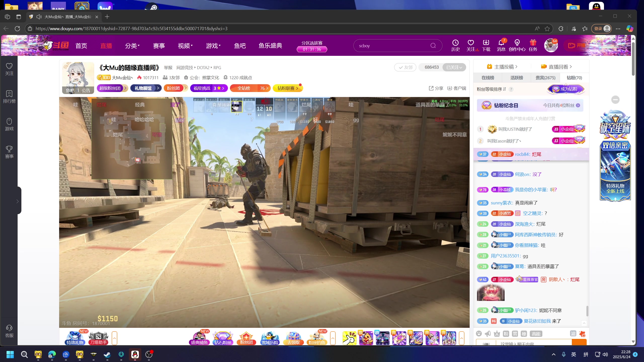Expand the gift list arrow next to the rightmost gift
The width and height of the screenshot is (644, 362).
point(462,338)
